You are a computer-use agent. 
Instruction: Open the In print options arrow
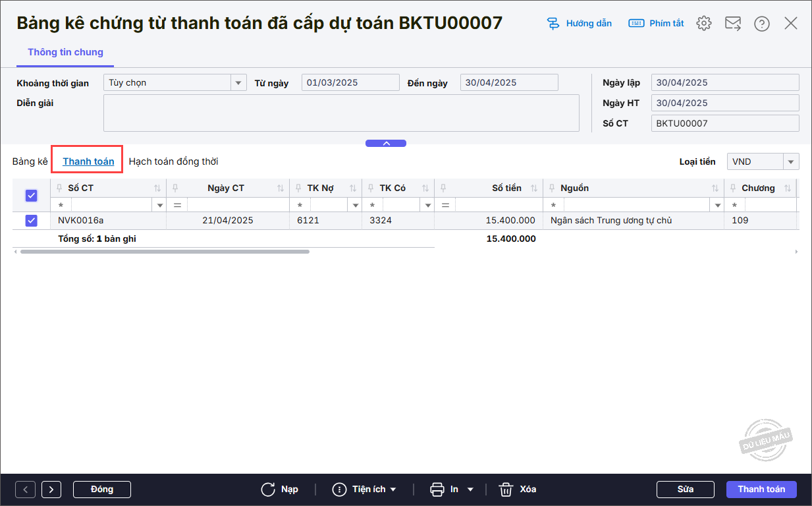click(x=470, y=490)
